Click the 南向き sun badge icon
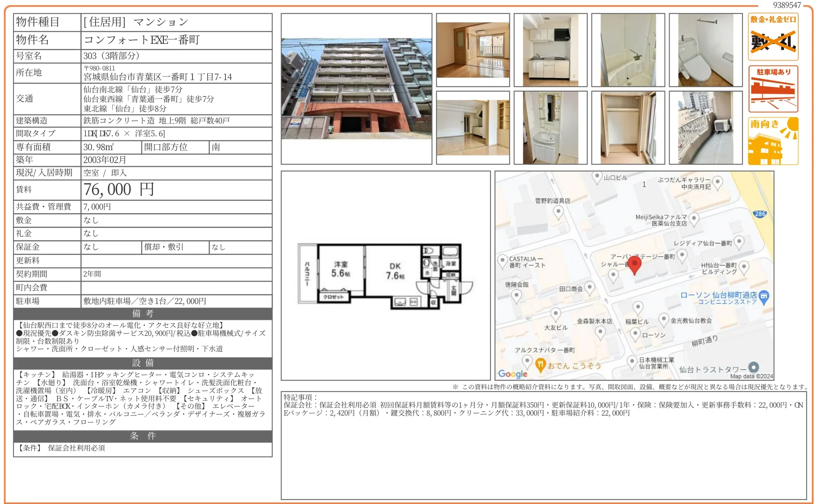 pyautogui.click(x=773, y=141)
